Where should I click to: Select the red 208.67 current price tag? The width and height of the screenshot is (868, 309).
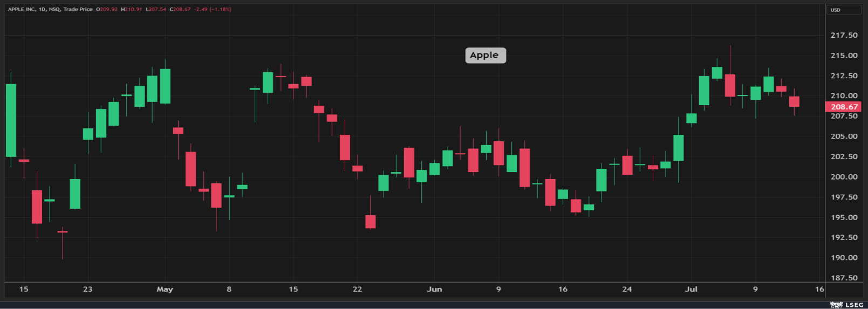pyautogui.click(x=844, y=107)
